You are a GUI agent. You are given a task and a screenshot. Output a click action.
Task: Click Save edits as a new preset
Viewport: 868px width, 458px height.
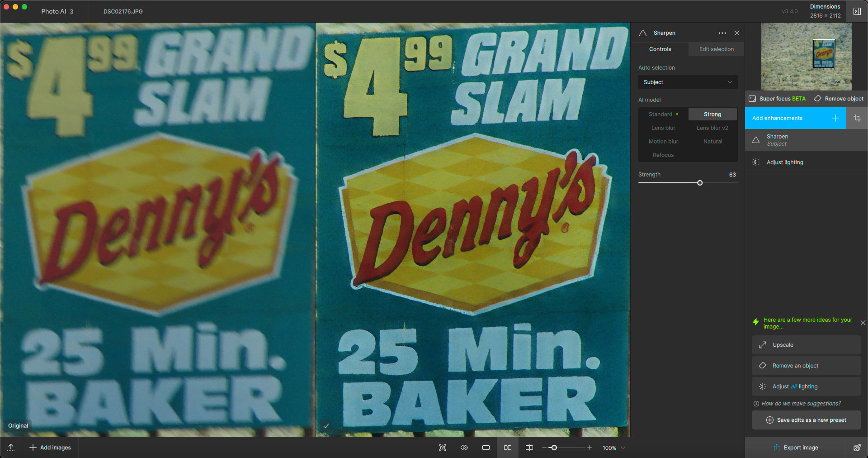[807, 420]
